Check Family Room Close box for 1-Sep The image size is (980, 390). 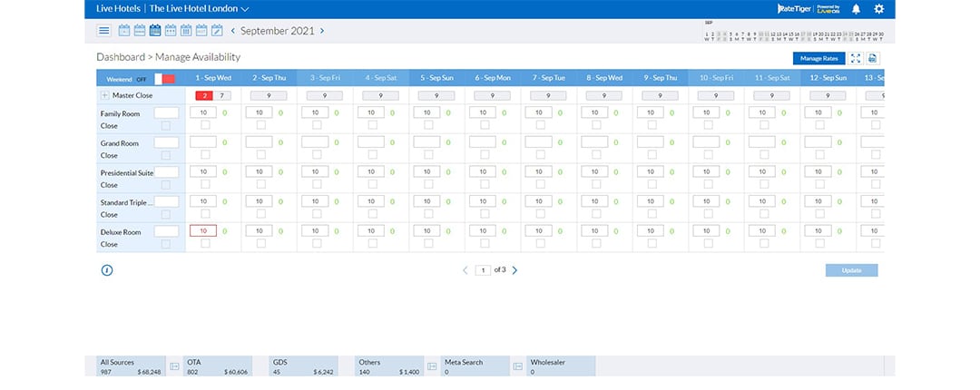pos(204,125)
